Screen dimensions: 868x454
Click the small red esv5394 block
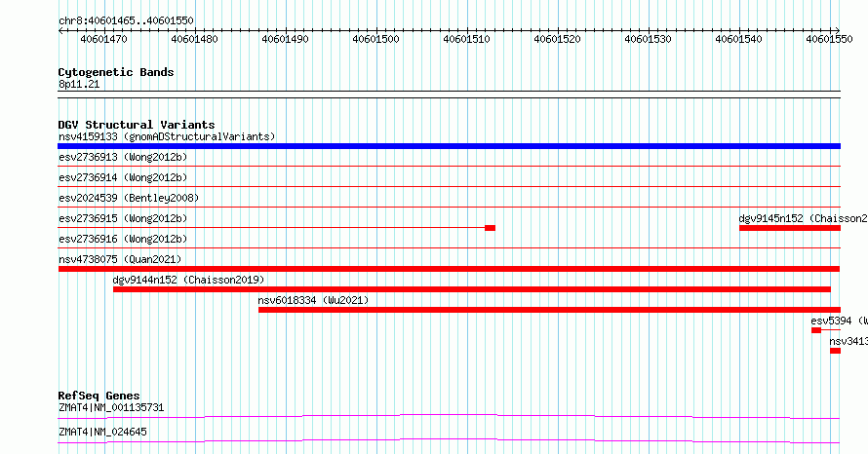click(816, 330)
